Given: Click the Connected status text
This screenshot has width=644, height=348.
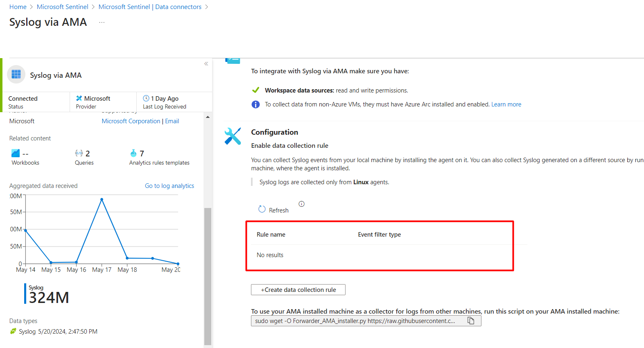Looking at the screenshot, I should coord(23,99).
